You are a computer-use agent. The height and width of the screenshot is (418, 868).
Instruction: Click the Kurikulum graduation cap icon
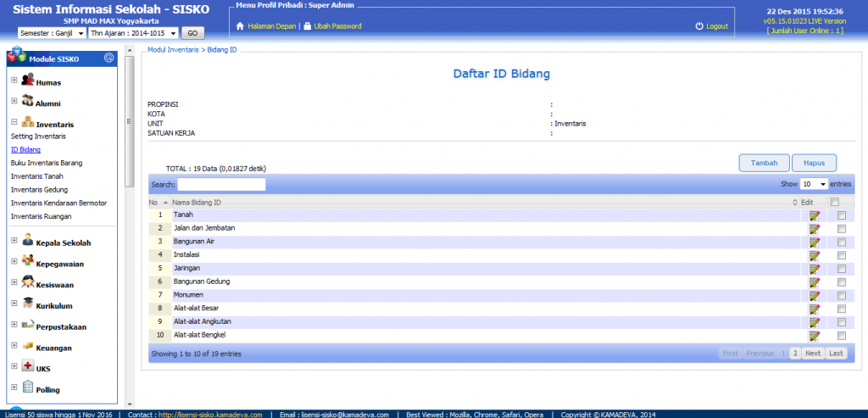(28, 304)
